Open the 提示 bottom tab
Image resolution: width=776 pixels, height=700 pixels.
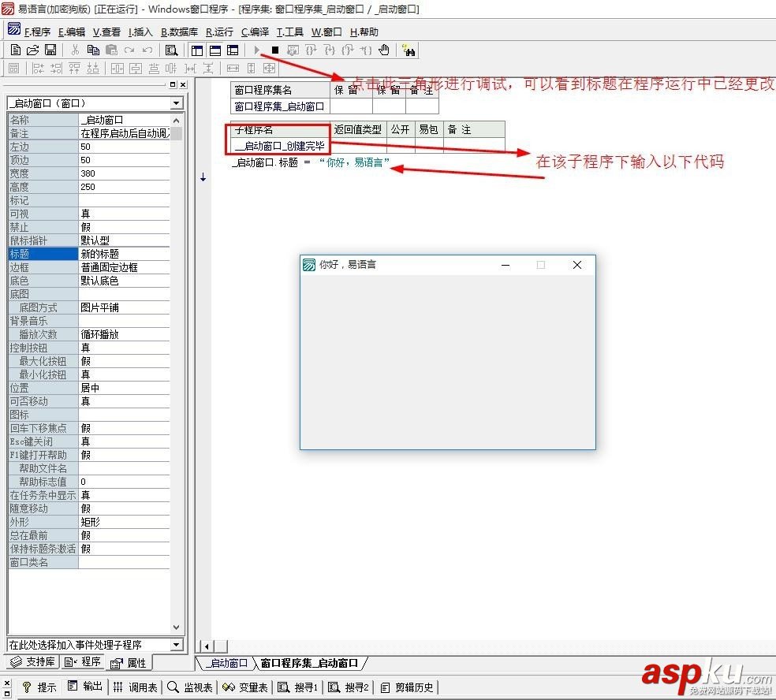click(x=40, y=687)
